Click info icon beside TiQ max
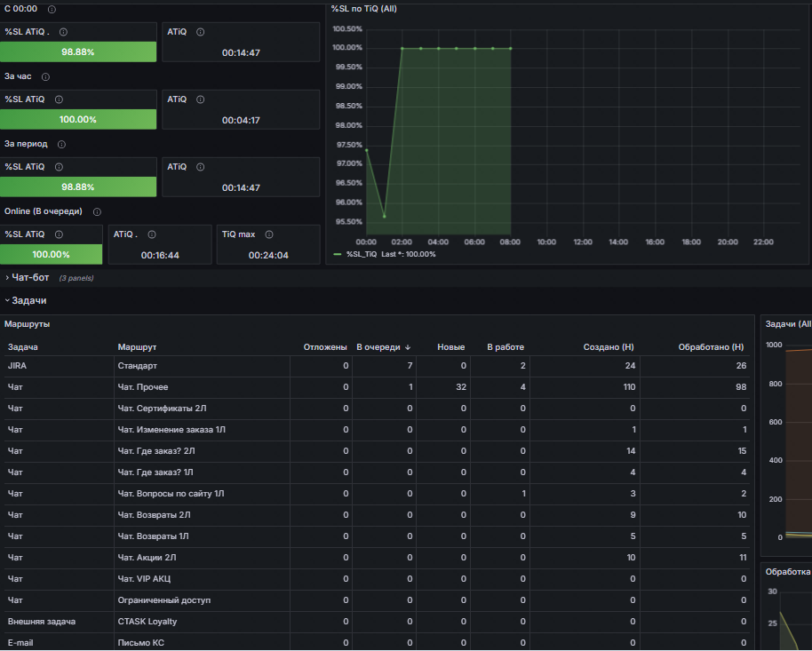 [x=269, y=234]
